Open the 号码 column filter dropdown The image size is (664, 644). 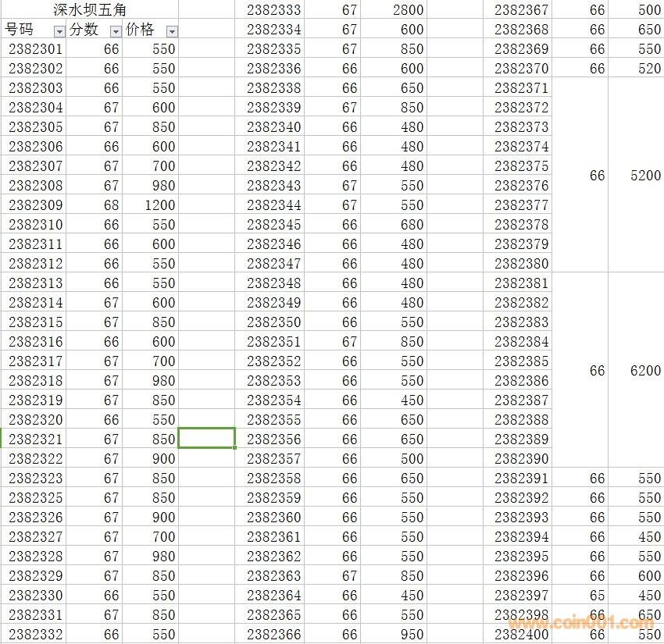[59, 31]
